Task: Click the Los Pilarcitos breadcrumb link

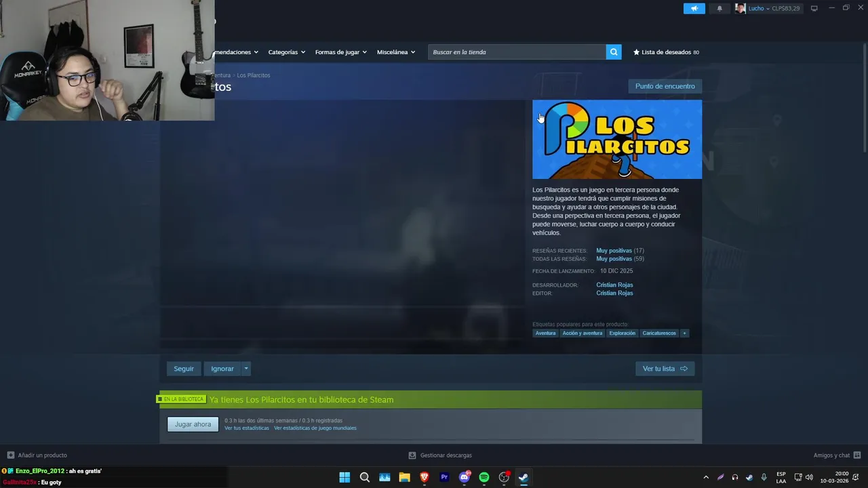Action: click(254, 75)
